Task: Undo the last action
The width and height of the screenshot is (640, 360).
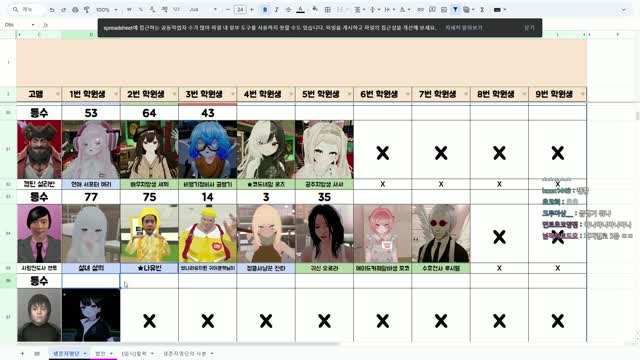Action: tap(52, 9)
